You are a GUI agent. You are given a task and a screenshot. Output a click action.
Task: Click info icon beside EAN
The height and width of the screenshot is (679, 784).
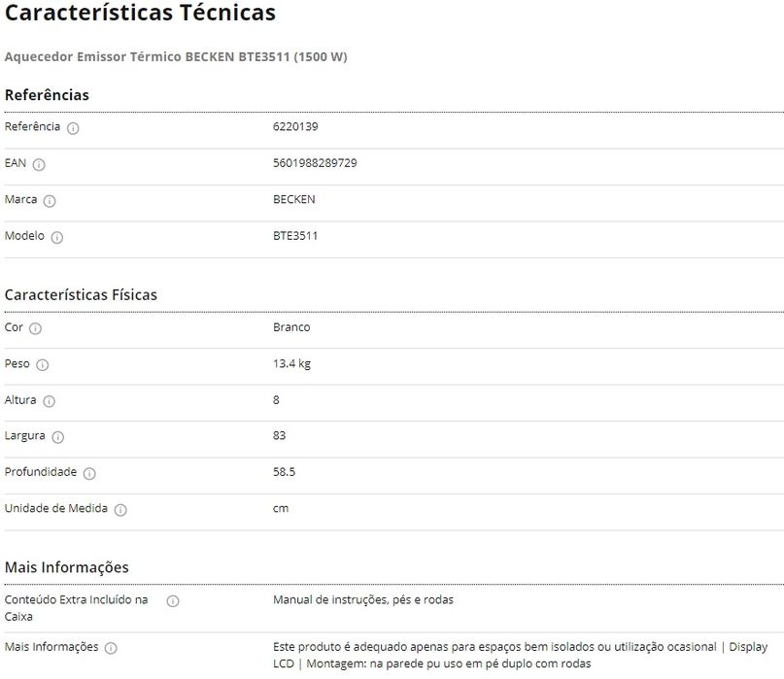[39, 164]
